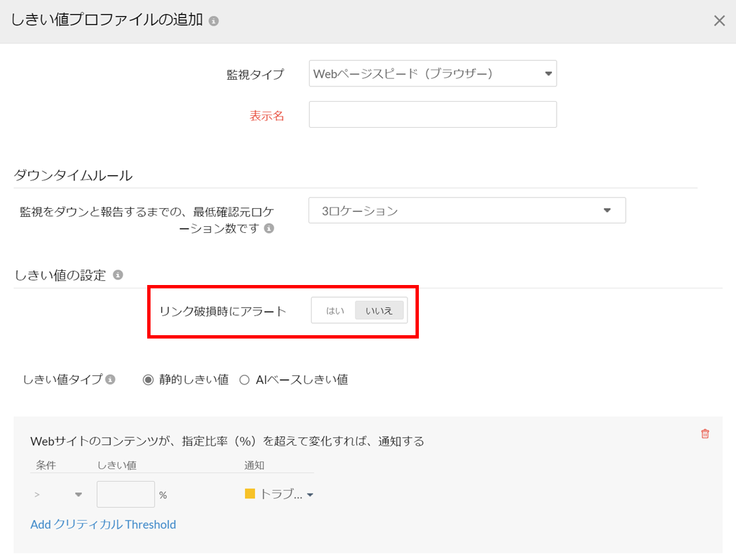Open the 監視タイプ dropdown
Screen dimensions: 736x560
(x=433, y=74)
